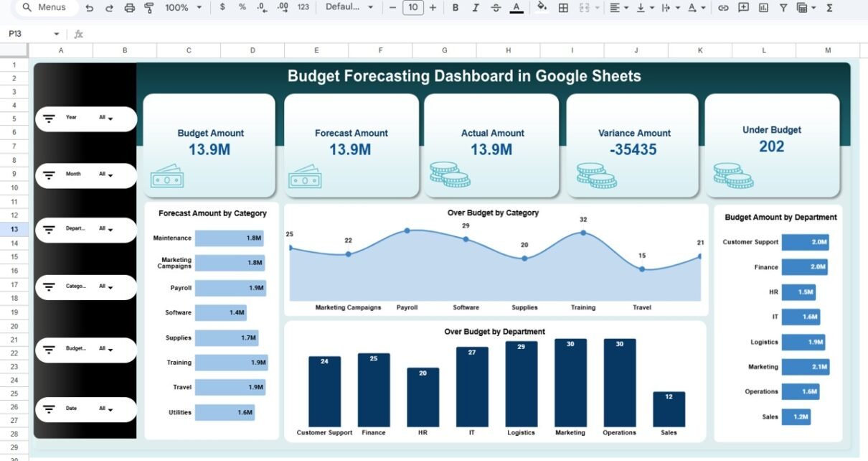Viewport: 868px width, 461px height.
Task: Insert a link using toolbar icon
Action: click(x=723, y=8)
